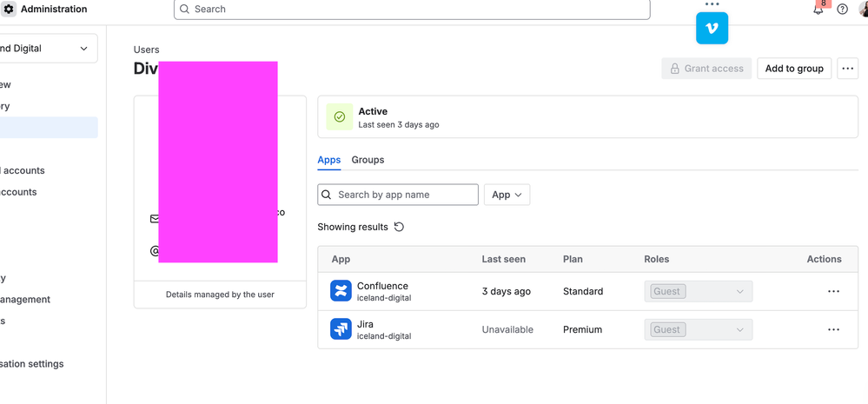Image resolution: width=868 pixels, height=404 pixels.
Task: Click the App column header
Action: (x=341, y=259)
